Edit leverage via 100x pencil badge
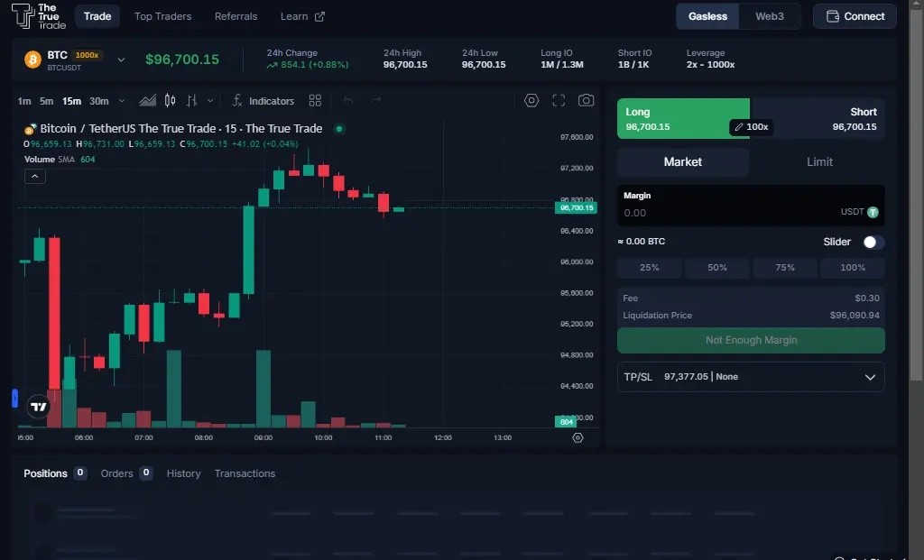This screenshot has width=924, height=560. pyautogui.click(x=751, y=126)
